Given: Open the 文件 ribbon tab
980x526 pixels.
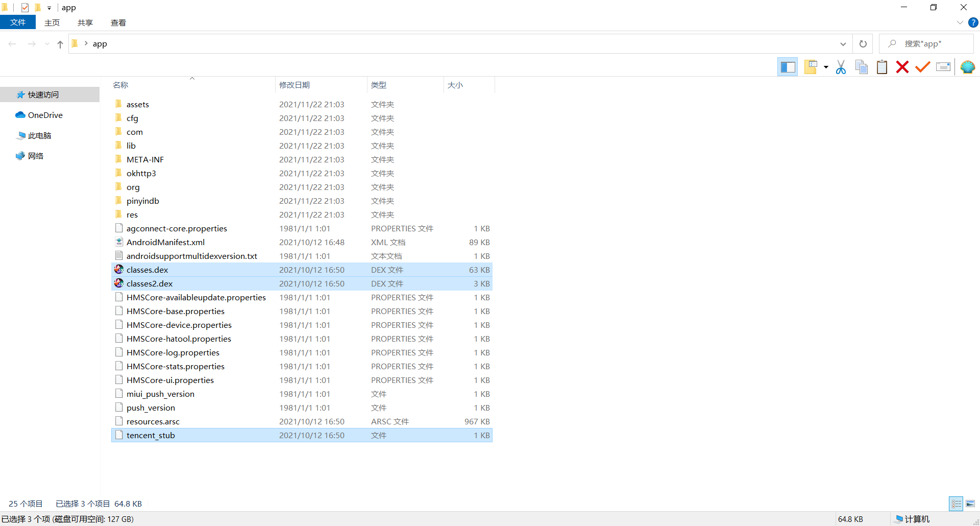Looking at the screenshot, I should click(18, 22).
